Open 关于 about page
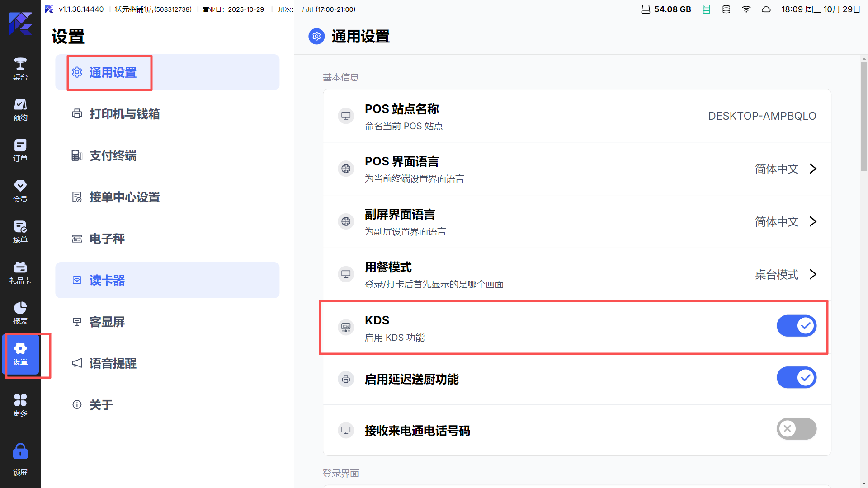868x488 pixels. [101, 405]
